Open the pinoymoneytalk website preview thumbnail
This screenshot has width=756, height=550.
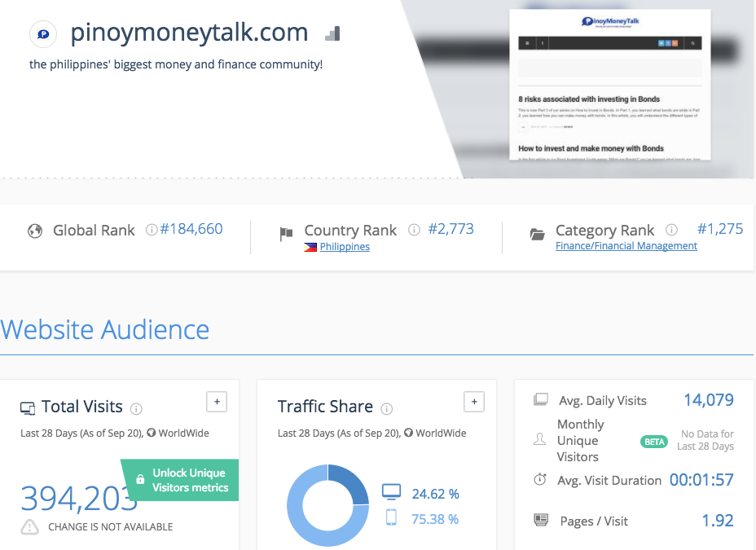610,85
